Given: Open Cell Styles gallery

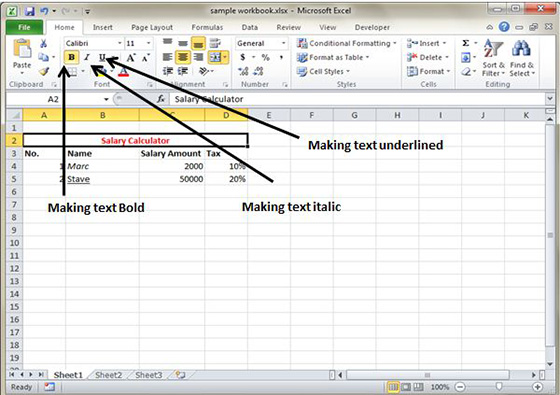Looking at the screenshot, I should pos(323,71).
